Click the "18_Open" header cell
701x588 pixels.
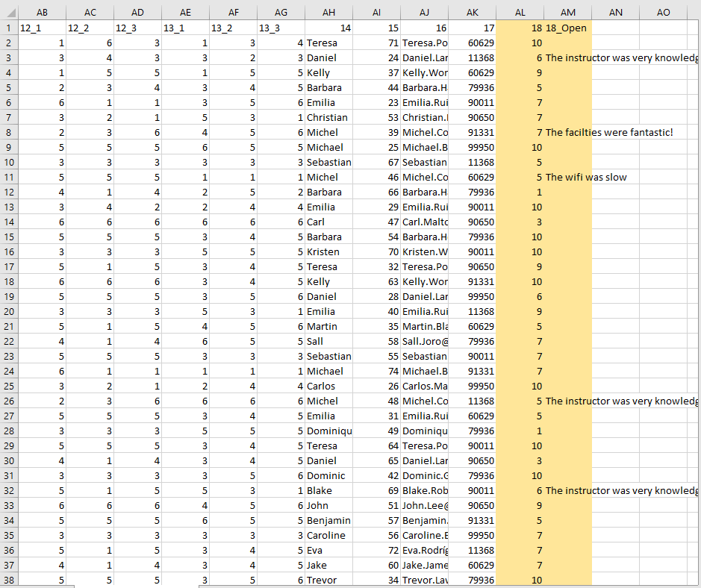point(567,28)
